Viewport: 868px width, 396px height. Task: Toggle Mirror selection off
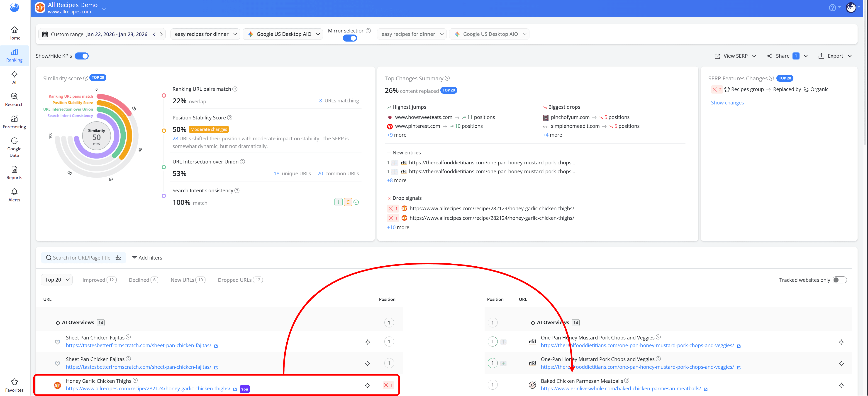[350, 38]
